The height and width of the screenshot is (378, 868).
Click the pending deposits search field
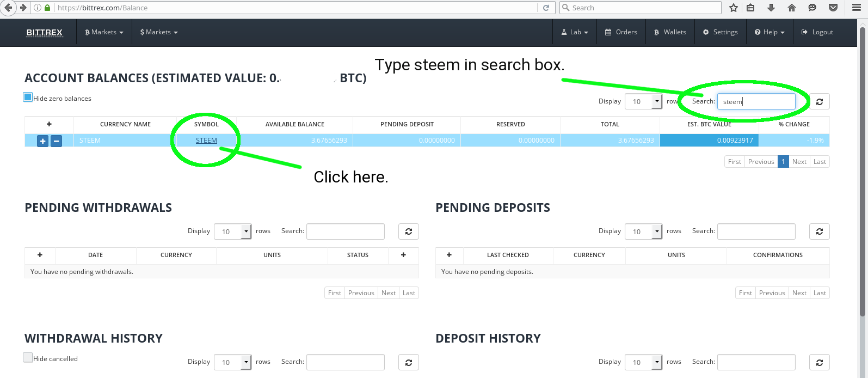click(x=756, y=231)
